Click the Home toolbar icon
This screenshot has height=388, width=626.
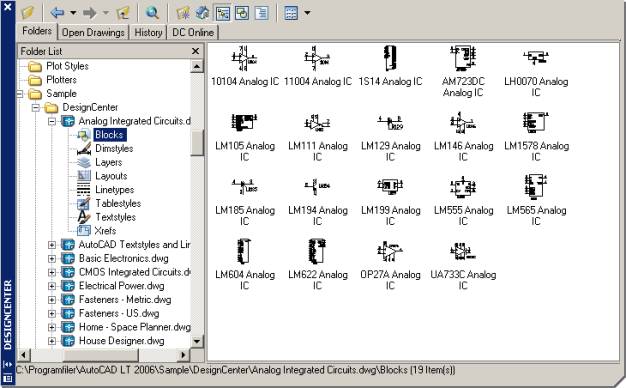[x=202, y=13]
